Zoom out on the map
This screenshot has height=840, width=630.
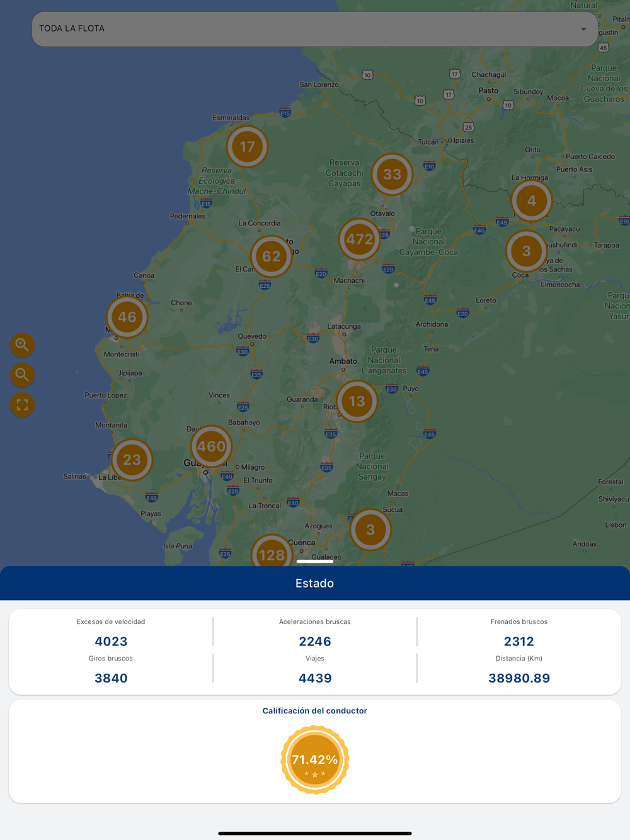pos(22,375)
